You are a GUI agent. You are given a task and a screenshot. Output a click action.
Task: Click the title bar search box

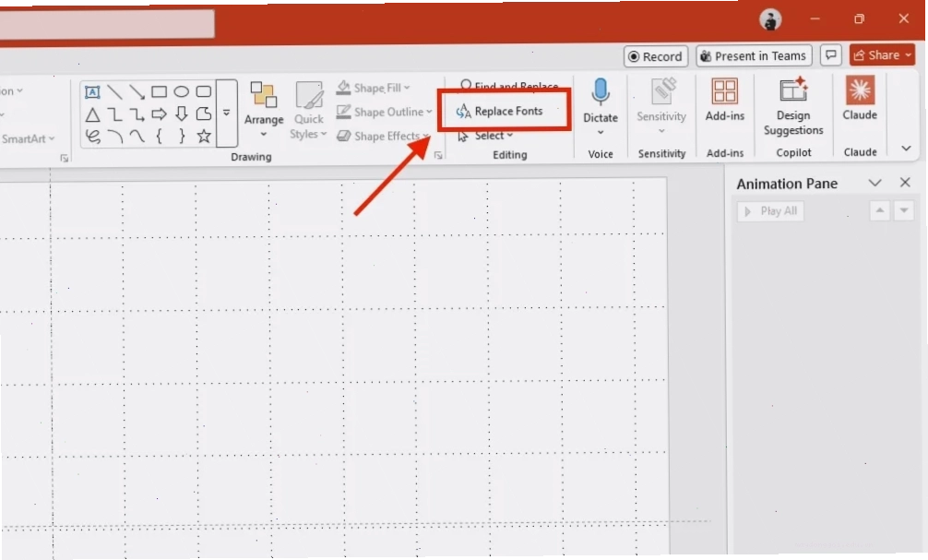click(x=107, y=24)
